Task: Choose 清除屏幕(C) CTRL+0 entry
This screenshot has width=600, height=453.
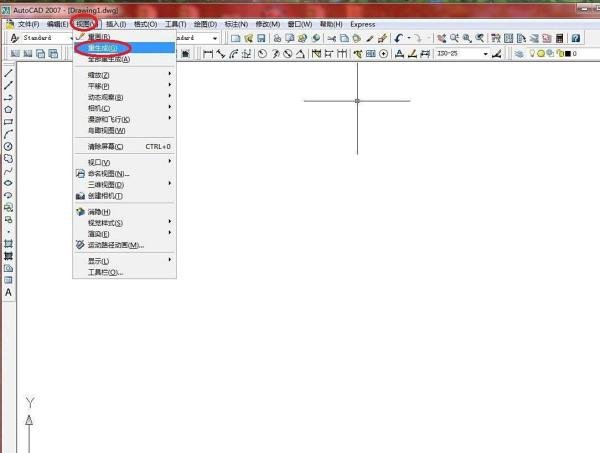Action: pos(124,147)
